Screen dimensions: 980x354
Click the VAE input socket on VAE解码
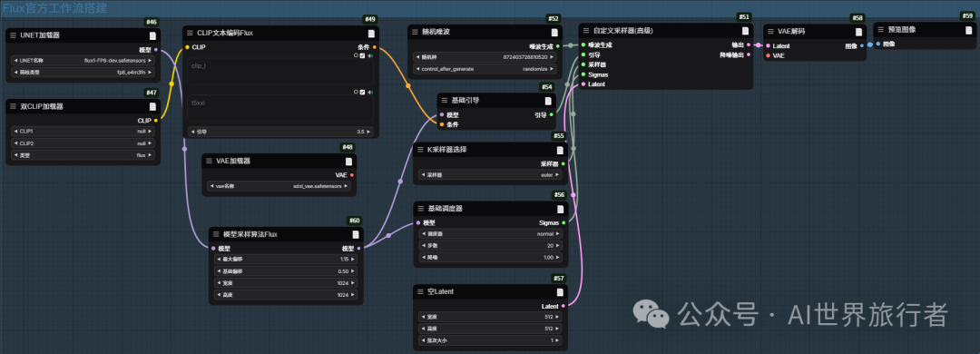click(x=769, y=55)
